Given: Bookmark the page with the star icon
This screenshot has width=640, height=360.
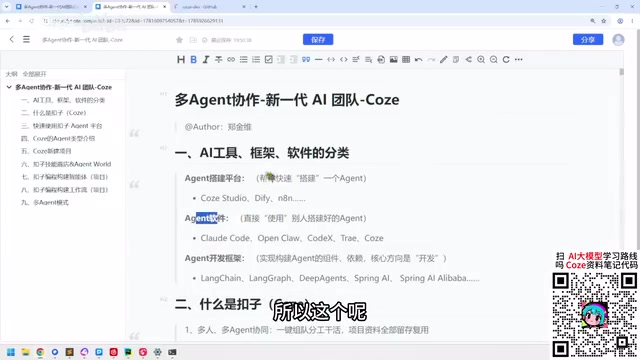Looking at the screenshot, I should [x=604, y=21].
